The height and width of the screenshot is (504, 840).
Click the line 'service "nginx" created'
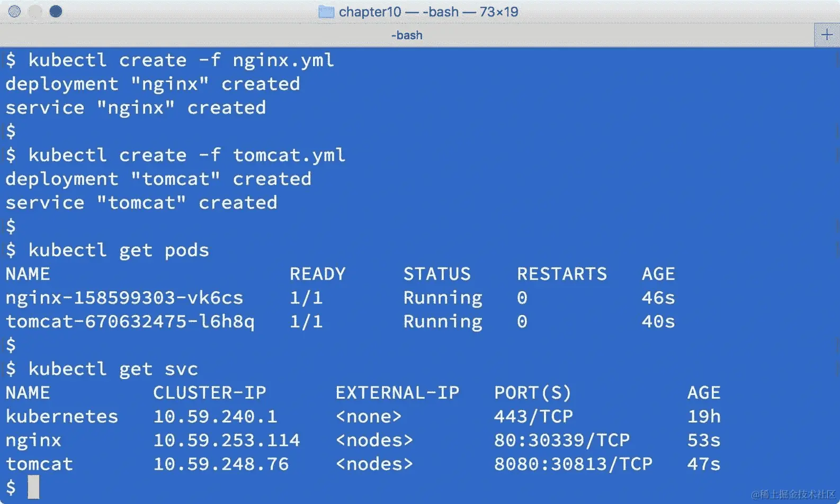click(136, 108)
